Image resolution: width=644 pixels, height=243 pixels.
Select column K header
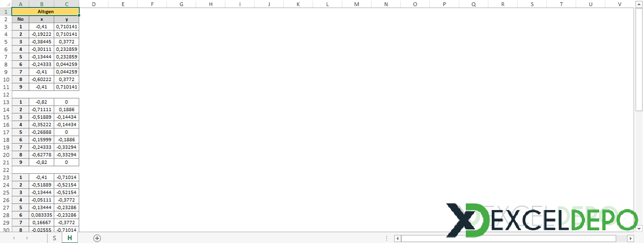click(298, 4)
